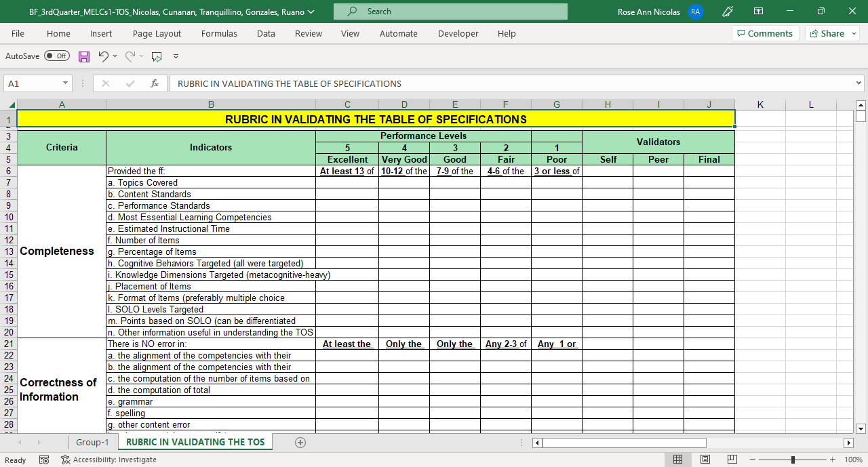Screen dimensions: 868x467
Task: Open the Help tab
Action: 507,33
